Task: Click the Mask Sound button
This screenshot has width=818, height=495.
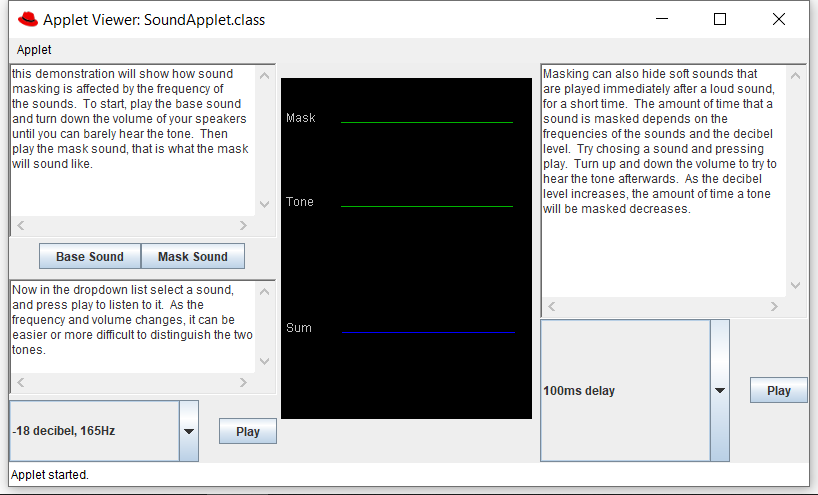Action: coord(193,257)
